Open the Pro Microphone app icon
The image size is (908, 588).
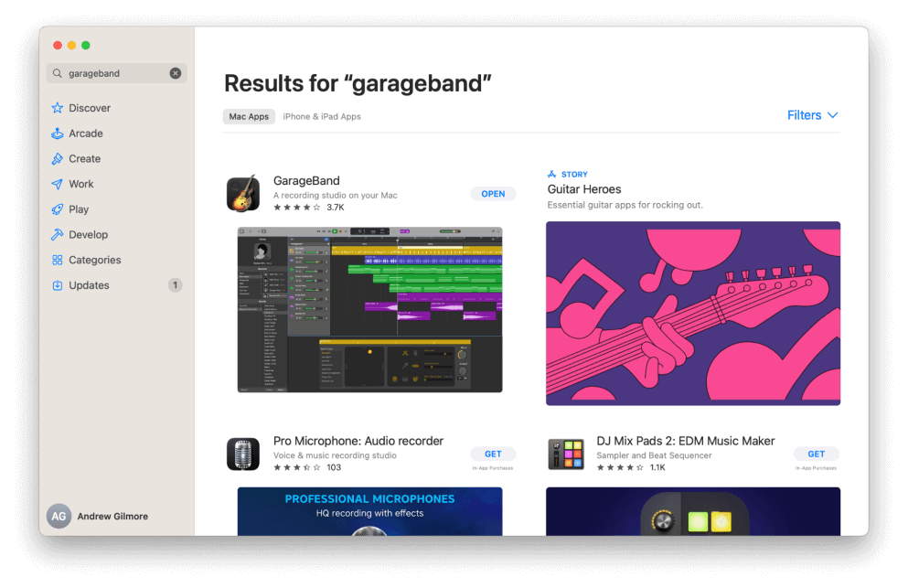(x=243, y=454)
